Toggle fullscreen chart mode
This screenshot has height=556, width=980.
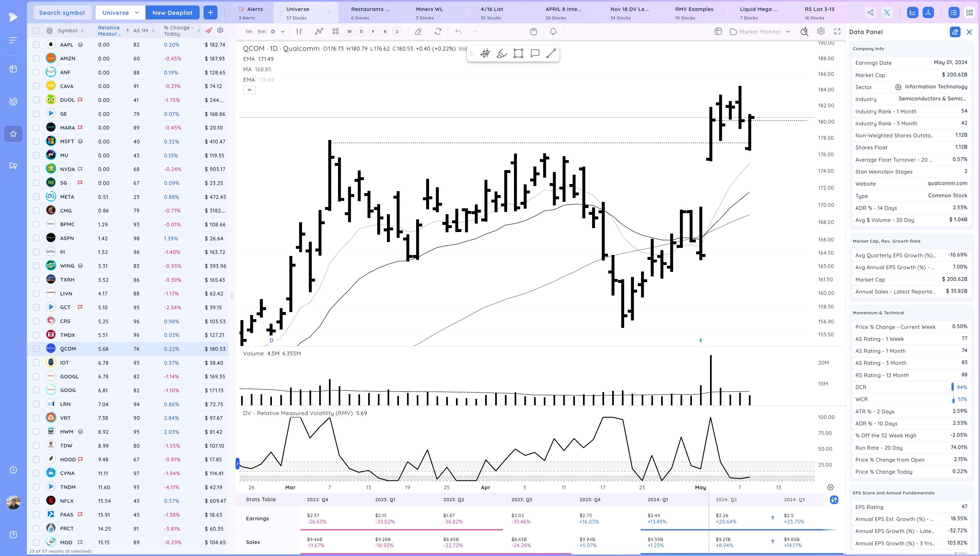(837, 32)
